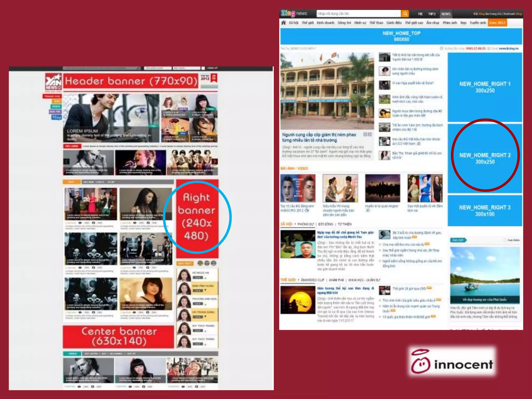The image size is (532, 399).
Task: Click the YAN search magnifier icon
Action: [x=139, y=68]
